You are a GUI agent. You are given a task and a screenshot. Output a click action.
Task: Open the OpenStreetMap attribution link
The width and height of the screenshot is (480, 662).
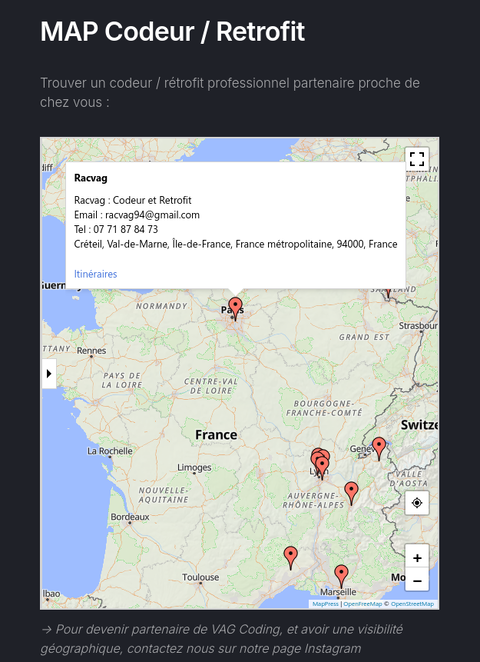[x=412, y=604]
